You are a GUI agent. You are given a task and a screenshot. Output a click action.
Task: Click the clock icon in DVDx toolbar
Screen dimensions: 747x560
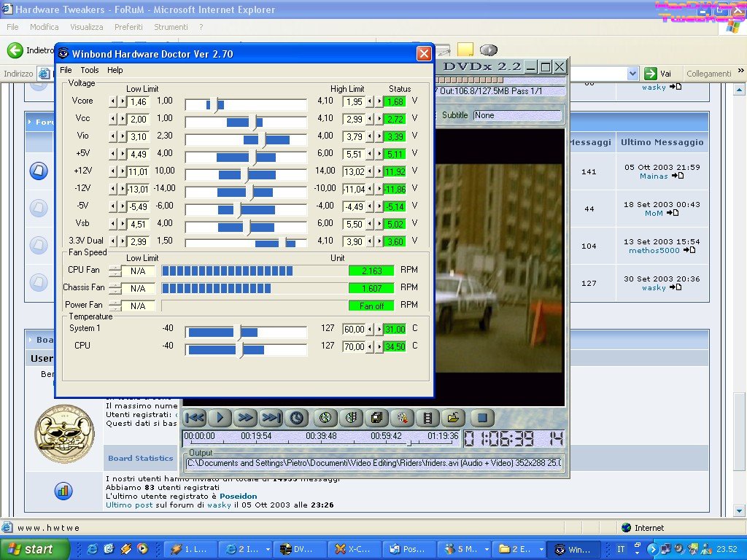pyautogui.click(x=296, y=418)
